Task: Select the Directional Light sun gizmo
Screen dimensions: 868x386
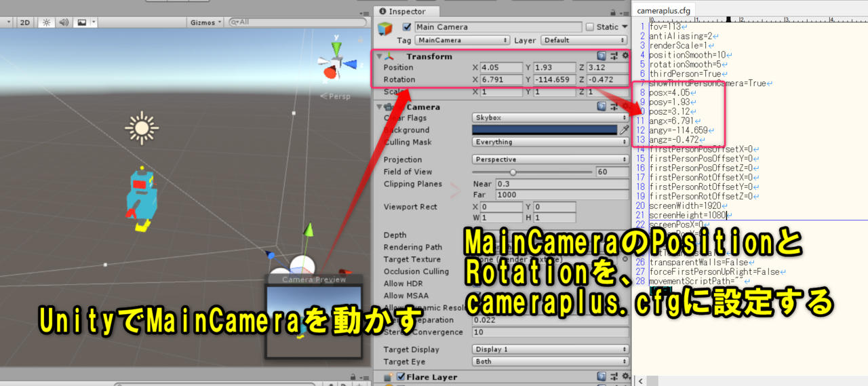Action: click(x=141, y=127)
